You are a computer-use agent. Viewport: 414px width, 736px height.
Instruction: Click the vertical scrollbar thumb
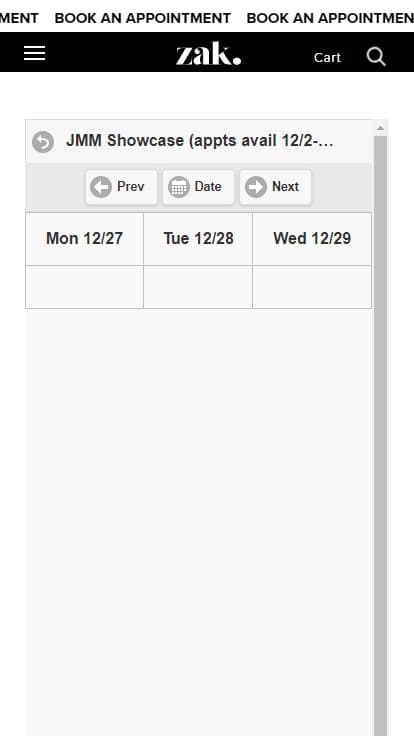click(x=380, y=436)
